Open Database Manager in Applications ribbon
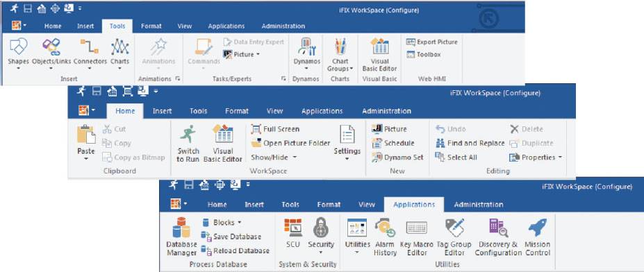Image resolution: width=644 pixels, height=272 pixels. (181, 237)
